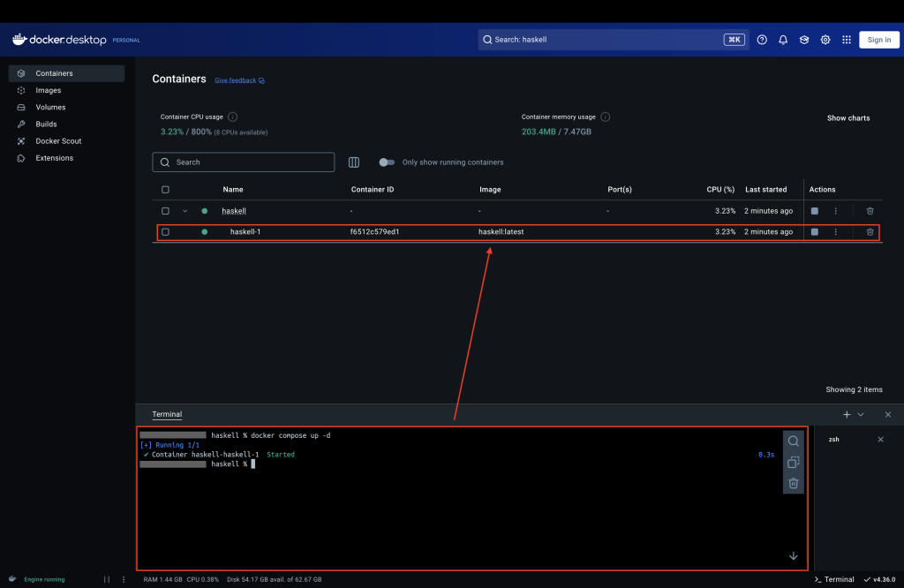Go to Images in the sidebar
904x588 pixels.
(49, 90)
